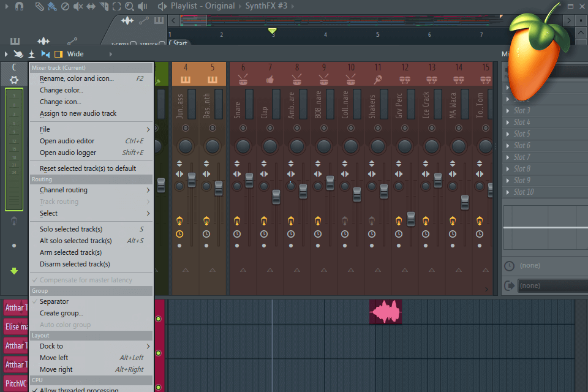This screenshot has width=588, height=392.
Task: Select the Elise playlist track label
Action: (x=16, y=326)
